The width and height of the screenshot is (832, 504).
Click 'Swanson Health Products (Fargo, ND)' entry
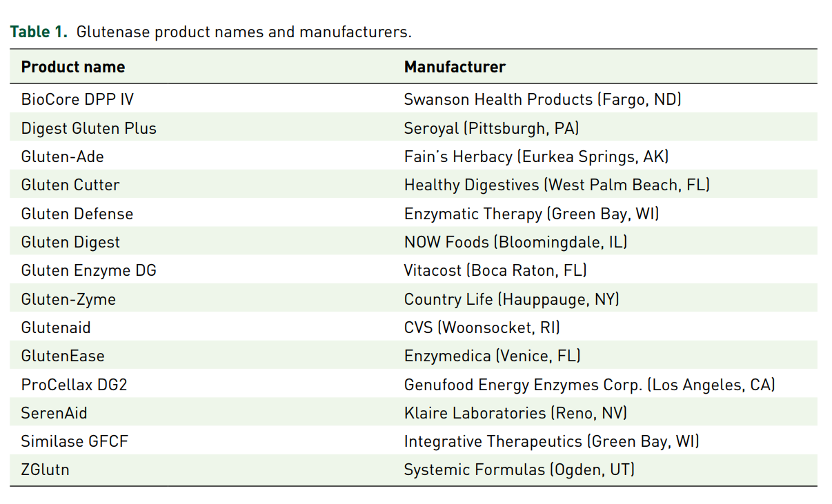coord(542,99)
